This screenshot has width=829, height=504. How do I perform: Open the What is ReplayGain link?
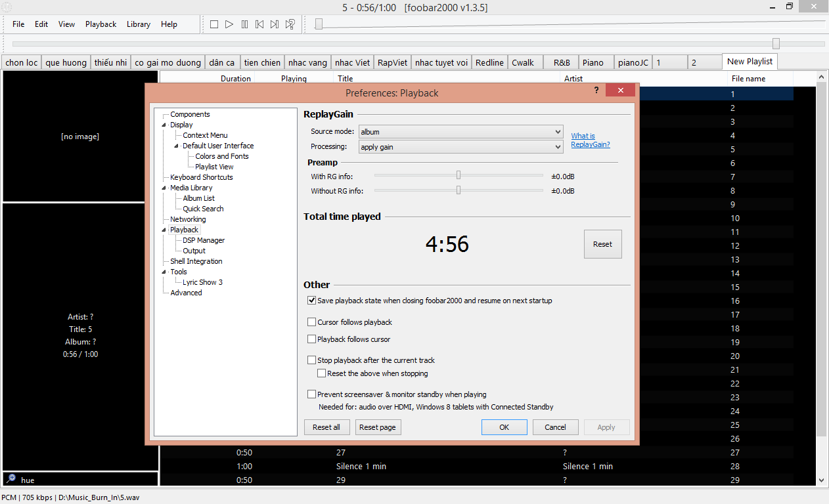pyautogui.click(x=590, y=140)
